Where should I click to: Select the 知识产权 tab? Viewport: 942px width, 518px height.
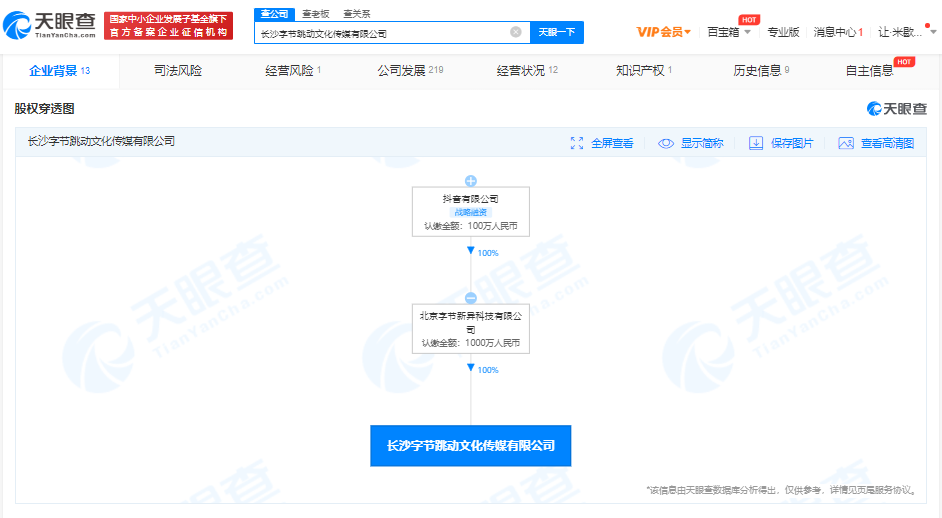coord(643,71)
